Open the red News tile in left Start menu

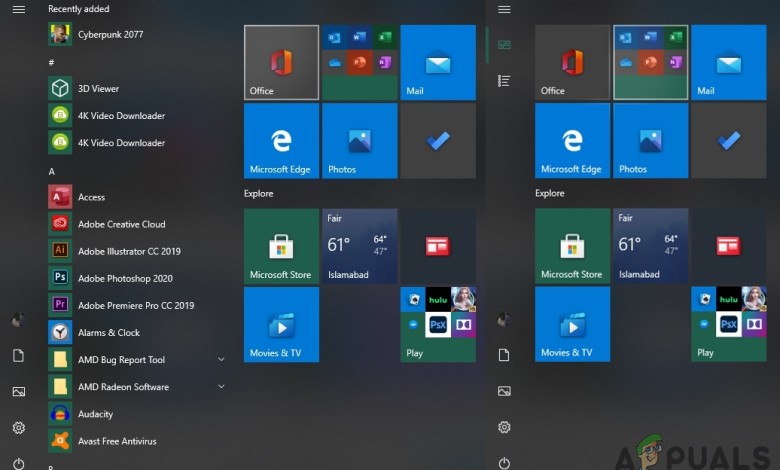coord(438,246)
